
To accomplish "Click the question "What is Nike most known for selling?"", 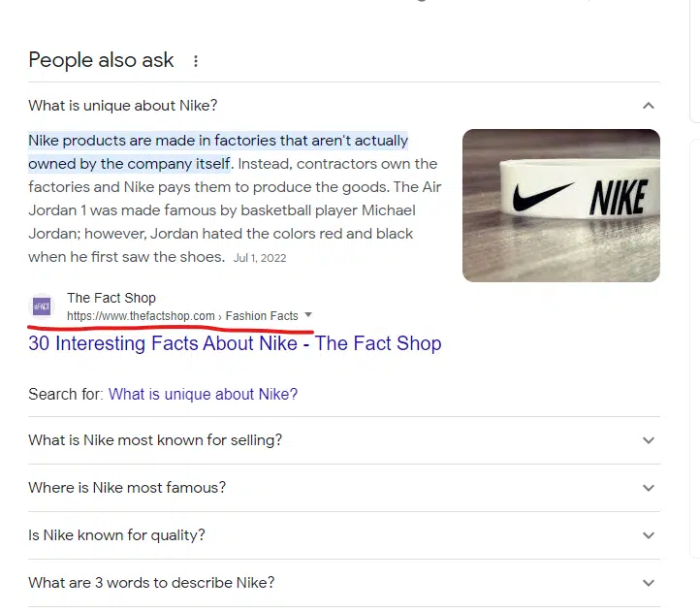I will click(x=155, y=440).
